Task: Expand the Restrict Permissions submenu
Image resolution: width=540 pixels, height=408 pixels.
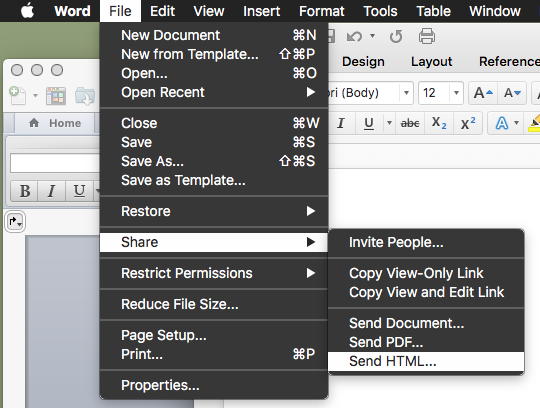Action: click(x=214, y=273)
